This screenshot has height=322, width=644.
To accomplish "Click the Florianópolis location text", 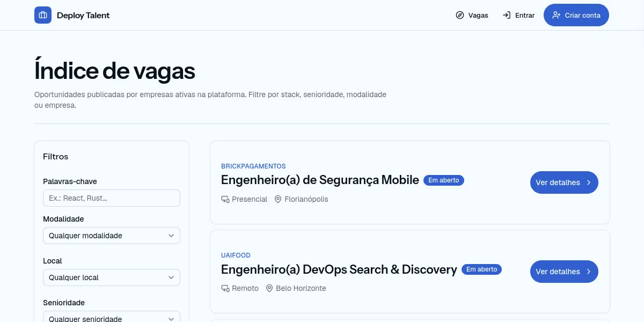I will click(x=306, y=199).
